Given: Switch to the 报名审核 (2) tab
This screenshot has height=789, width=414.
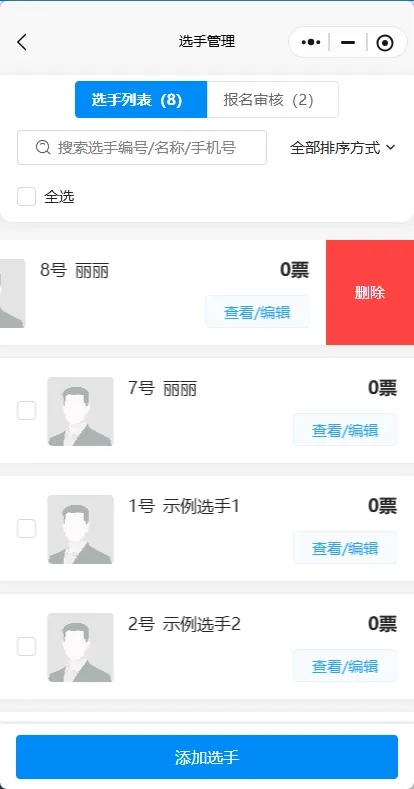Looking at the screenshot, I should coord(273,100).
